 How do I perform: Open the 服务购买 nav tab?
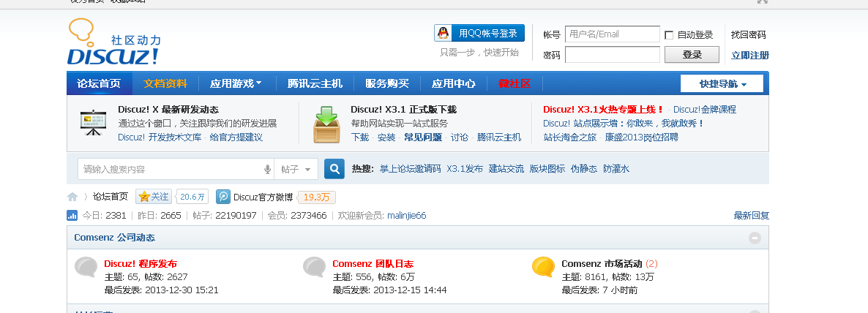tap(387, 83)
